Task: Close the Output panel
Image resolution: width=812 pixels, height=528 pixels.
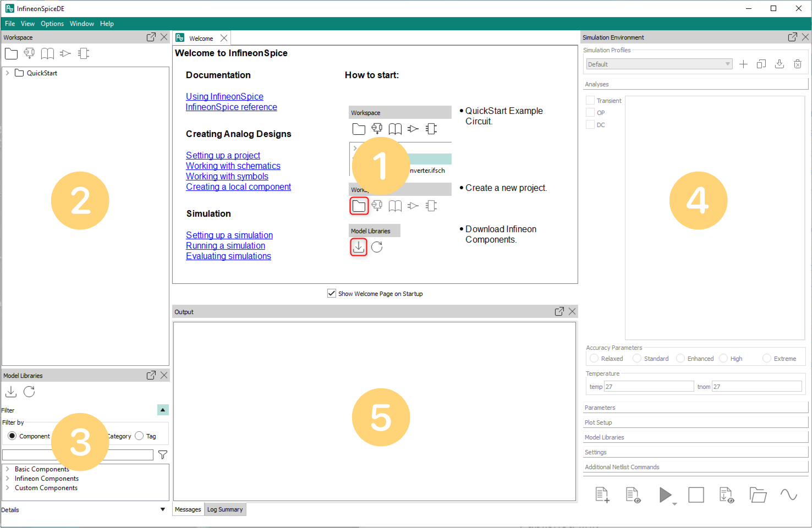Action: (x=572, y=311)
